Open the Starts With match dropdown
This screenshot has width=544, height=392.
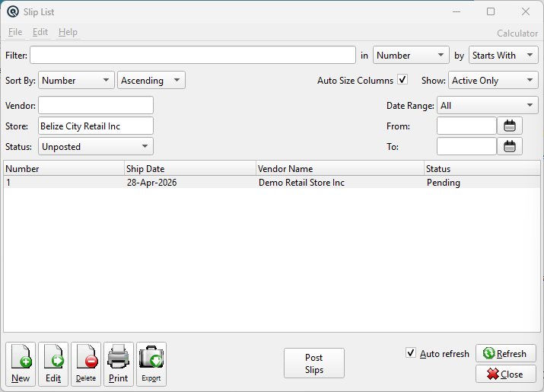[503, 56]
